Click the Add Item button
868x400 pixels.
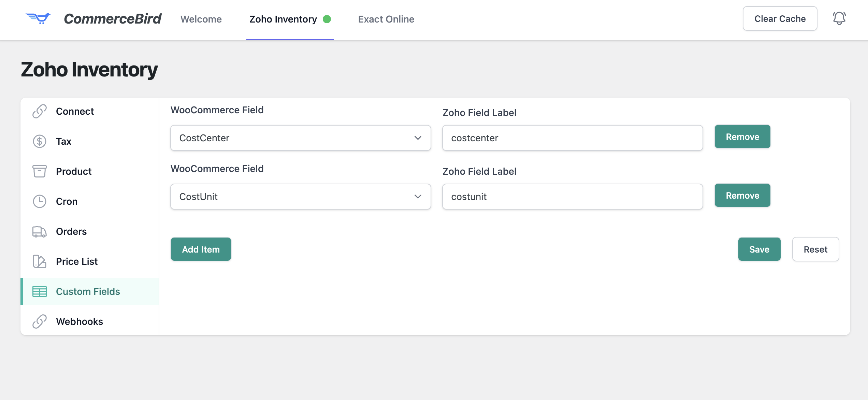201,249
